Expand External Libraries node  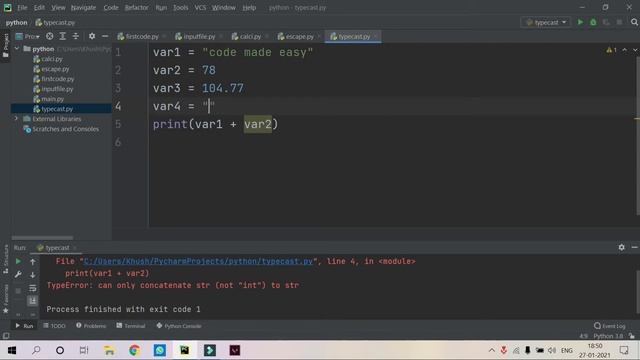pos(16,119)
